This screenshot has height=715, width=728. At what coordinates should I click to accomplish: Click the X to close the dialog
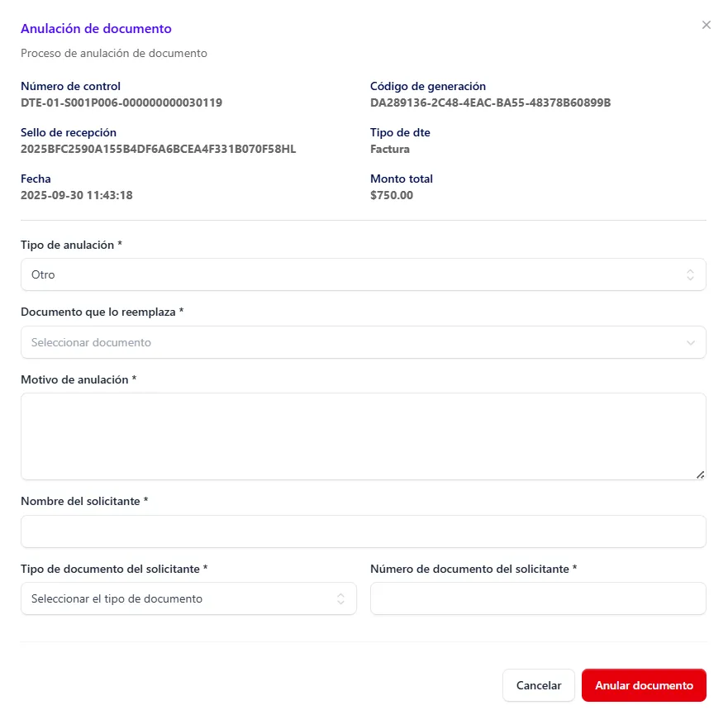pos(707,25)
